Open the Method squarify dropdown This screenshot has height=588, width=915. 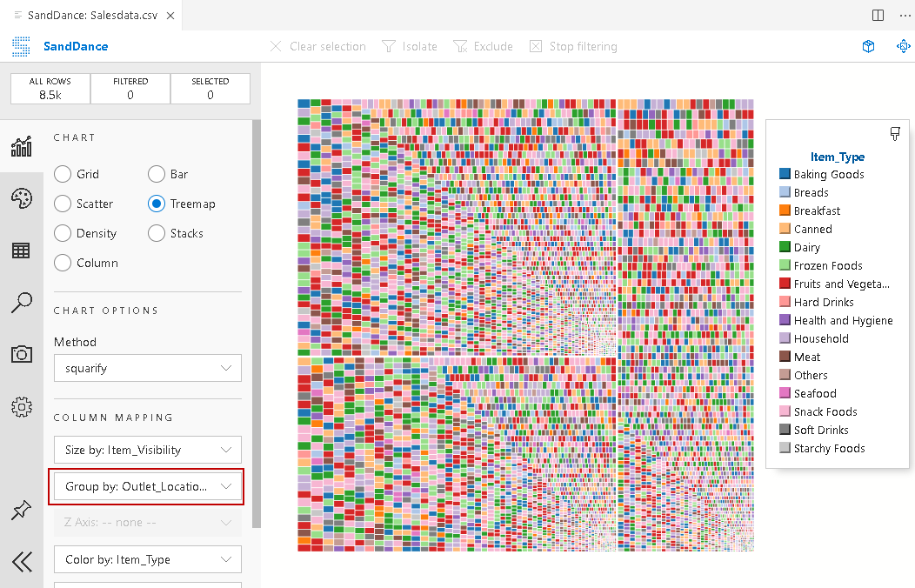tap(148, 368)
